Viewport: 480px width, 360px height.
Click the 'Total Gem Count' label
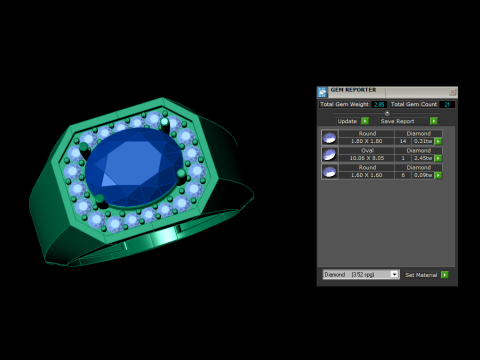click(x=414, y=104)
